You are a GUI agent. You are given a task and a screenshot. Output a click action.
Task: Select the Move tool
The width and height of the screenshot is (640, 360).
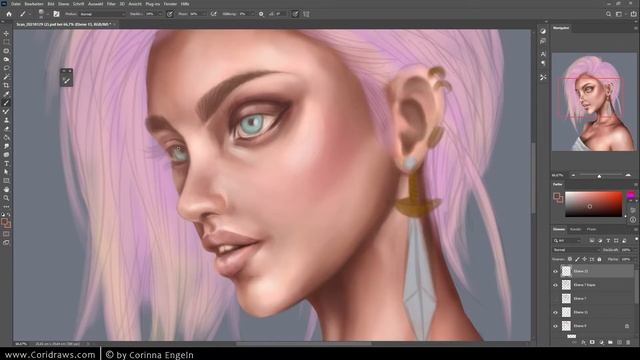pos(6,33)
